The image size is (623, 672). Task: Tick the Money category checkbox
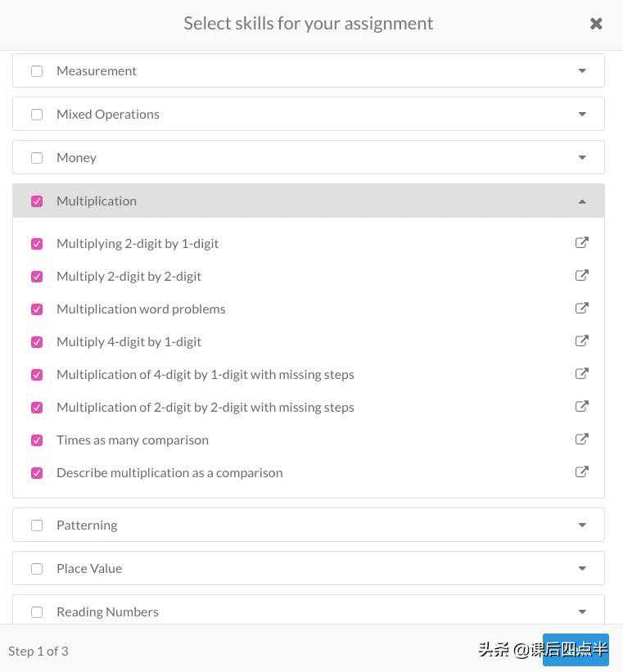[37, 158]
